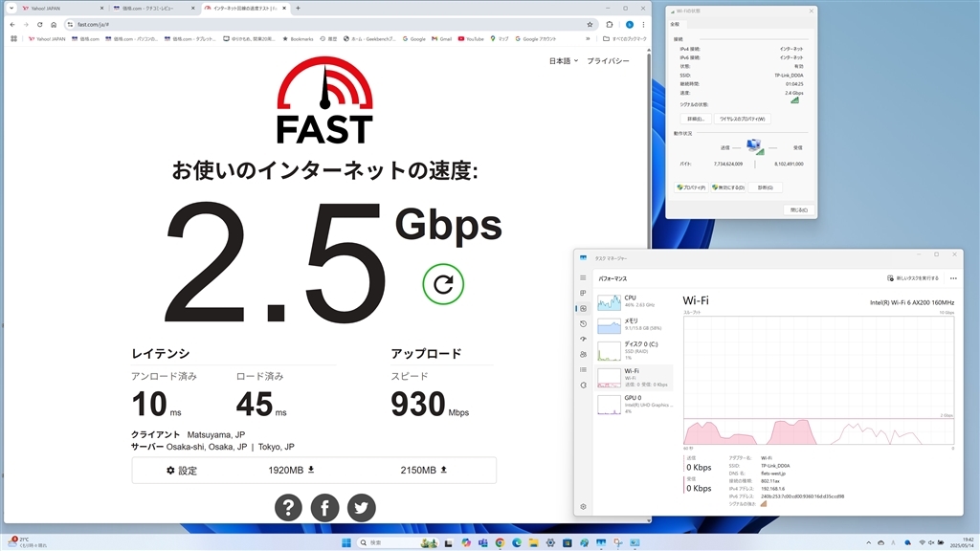Open Task Manager Processes page icon
This screenshot has width=980, height=551.
pos(583,293)
